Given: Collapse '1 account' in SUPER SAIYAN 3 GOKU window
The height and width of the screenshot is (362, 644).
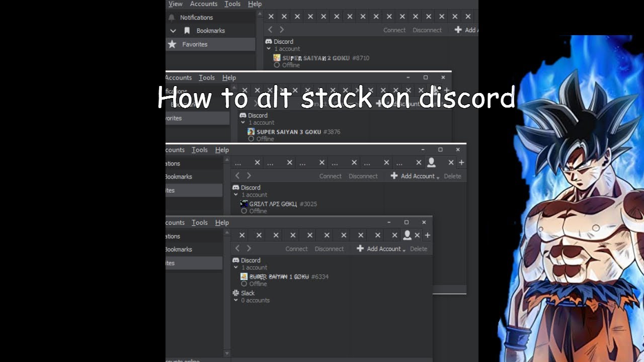Looking at the screenshot, I should 243,123.
